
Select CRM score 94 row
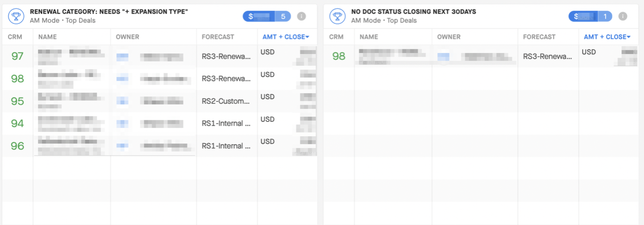click(18, 123)
